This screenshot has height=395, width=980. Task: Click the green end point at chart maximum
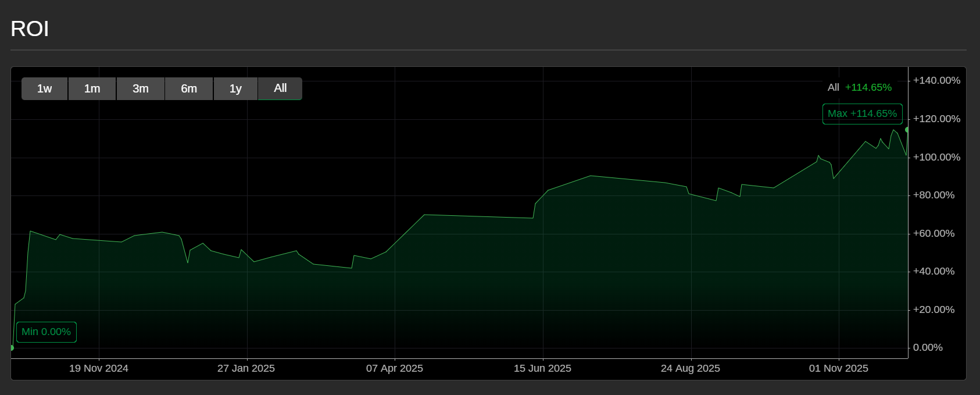(x=907, y=130)
